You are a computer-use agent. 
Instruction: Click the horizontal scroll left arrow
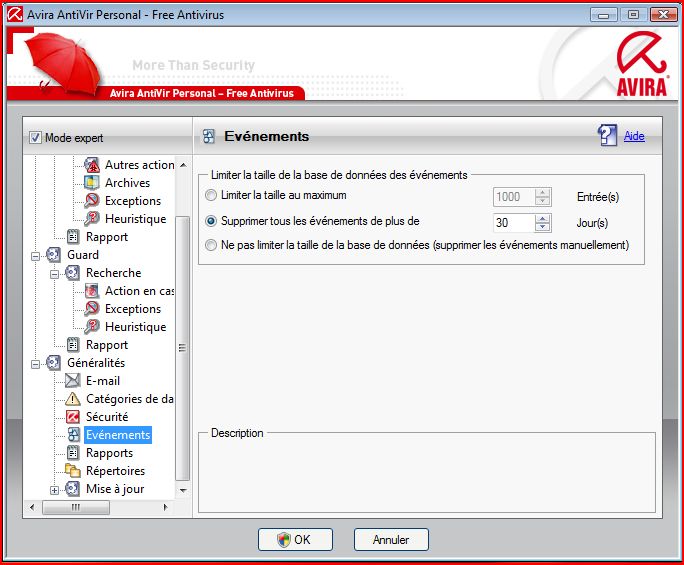tap(32, 507)
